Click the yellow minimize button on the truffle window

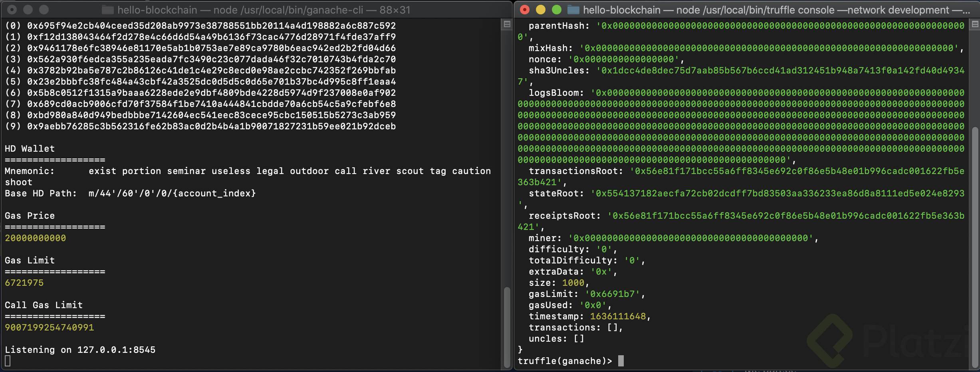point(540,9)
